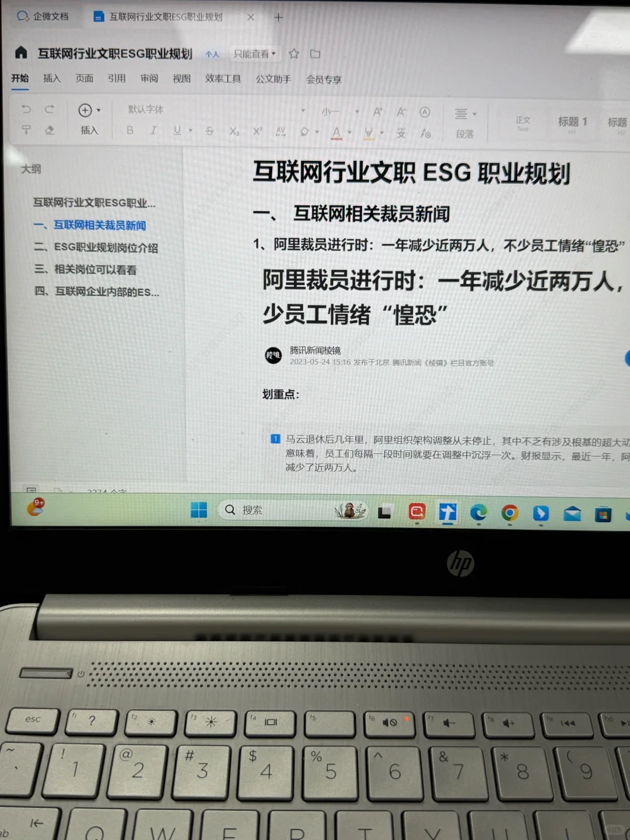The width and height of the screenshot is (630, 840).
Task: Click the Insert plus-circle icon
Action: coord(85,110)
